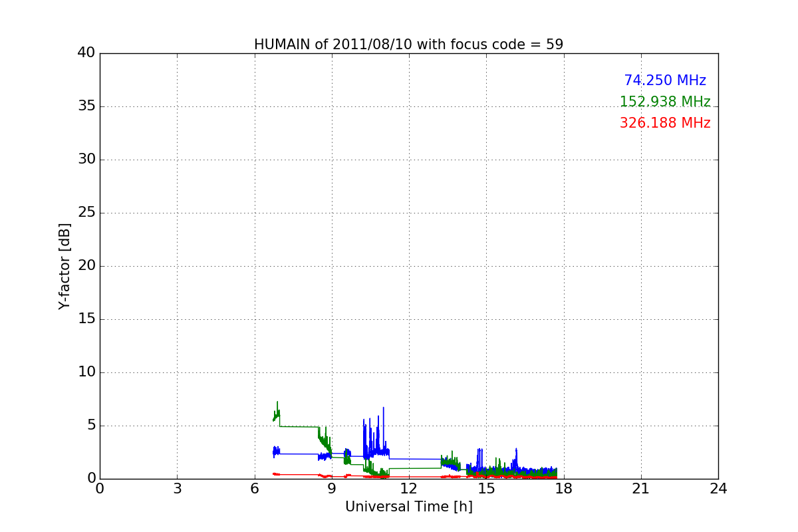The width and height of the screenshot is (798, 532).
Task: Click the y-axis tick label '5'
Action: pyautogui.click(x=90, y=426)
